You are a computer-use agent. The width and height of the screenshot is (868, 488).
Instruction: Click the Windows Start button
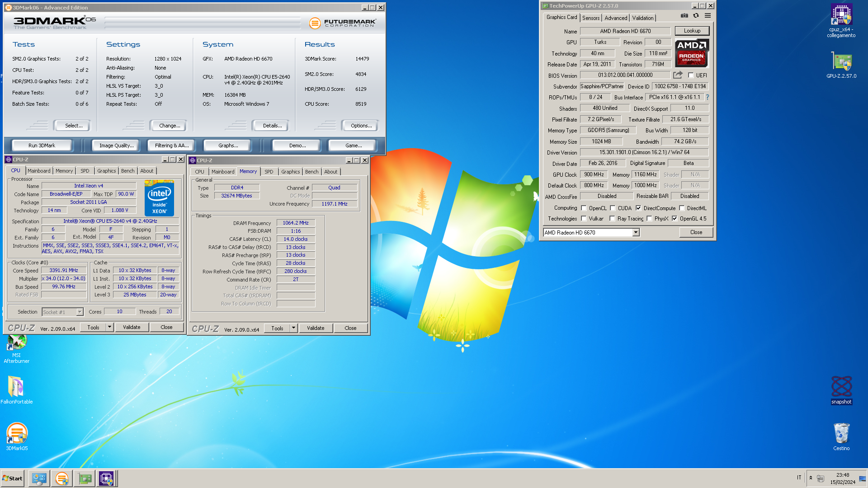tap(12, 478)
